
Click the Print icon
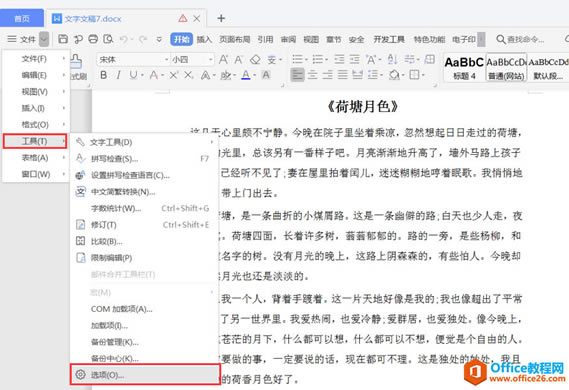pos(93,39)
